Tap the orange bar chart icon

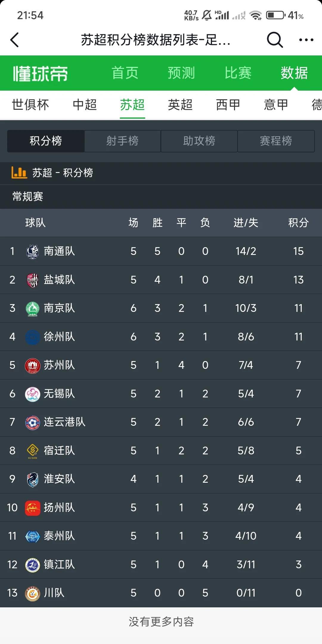click(19, 172)
